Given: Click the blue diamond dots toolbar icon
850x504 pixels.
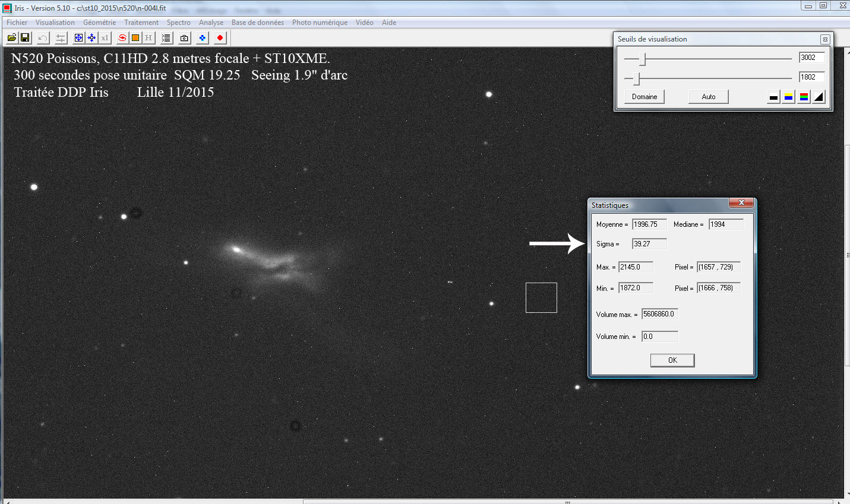Looking at the screenshot, I should pyautogui.click(x=203, y=38).
